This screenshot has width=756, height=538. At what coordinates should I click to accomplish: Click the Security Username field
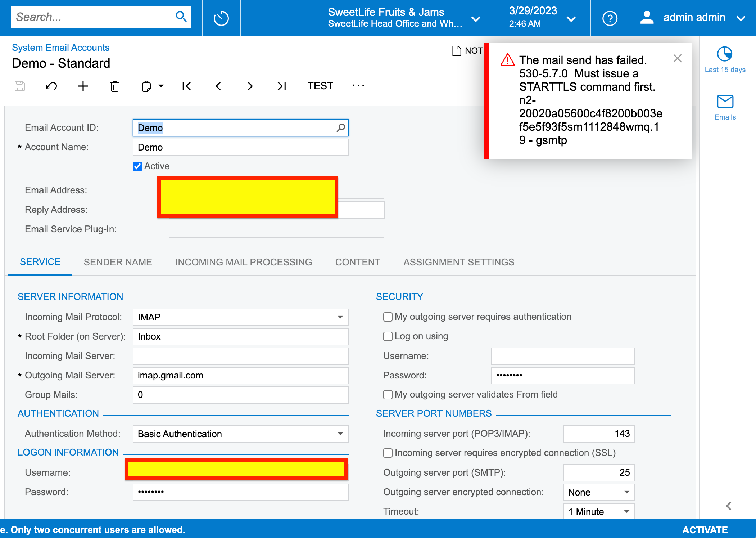(563, 356)
